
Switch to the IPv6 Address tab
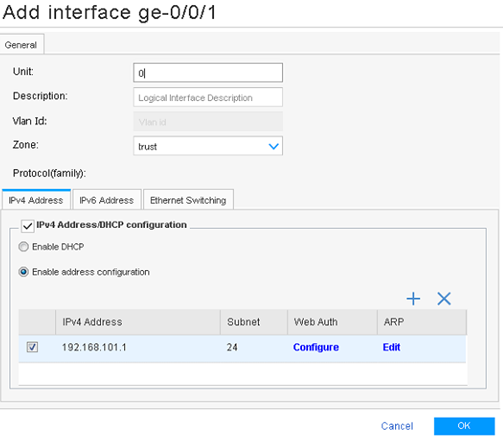pos(107,200)
